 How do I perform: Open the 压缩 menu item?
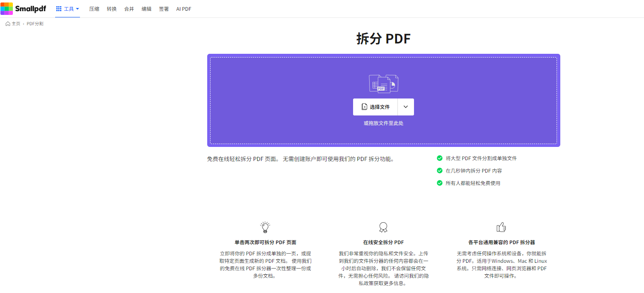click(94, 9)
